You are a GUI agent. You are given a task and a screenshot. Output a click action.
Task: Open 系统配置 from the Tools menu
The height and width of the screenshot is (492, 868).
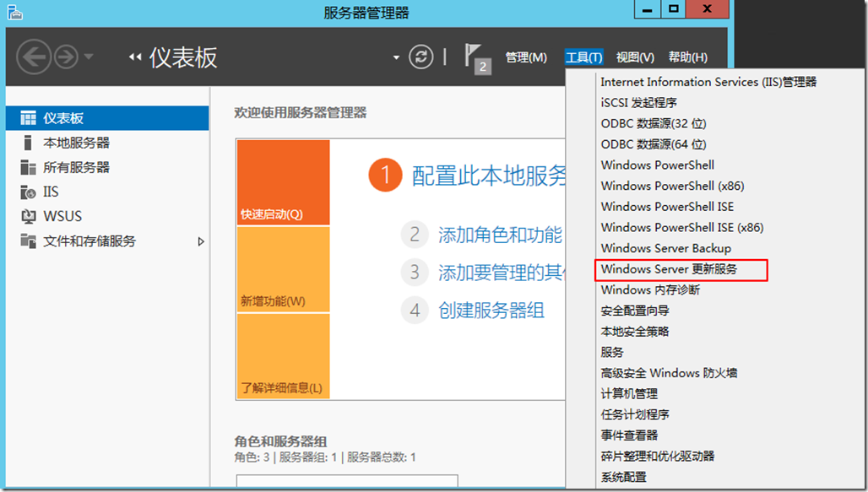[x=624, y=477]
